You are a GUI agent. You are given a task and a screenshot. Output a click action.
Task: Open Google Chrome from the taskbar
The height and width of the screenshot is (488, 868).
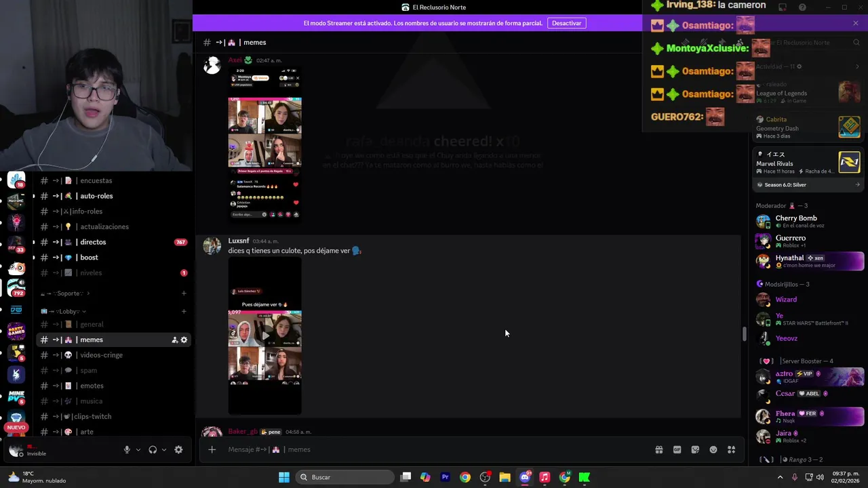[x=465, y=477]
